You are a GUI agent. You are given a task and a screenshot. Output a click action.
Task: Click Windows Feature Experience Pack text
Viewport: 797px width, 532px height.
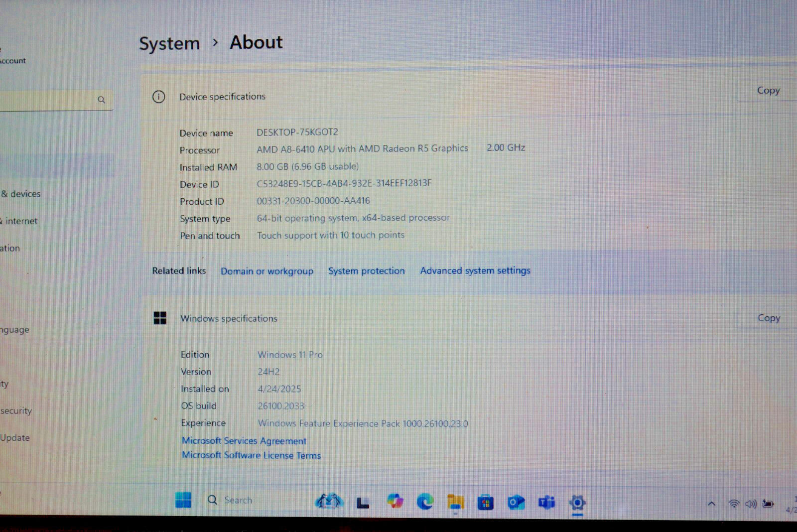click(x=363, y=423)
